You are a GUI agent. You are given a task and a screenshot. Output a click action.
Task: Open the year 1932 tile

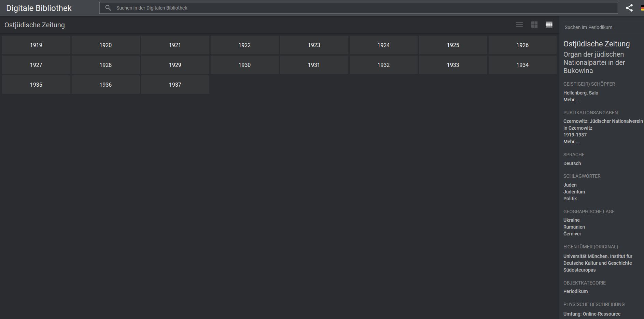383,65
